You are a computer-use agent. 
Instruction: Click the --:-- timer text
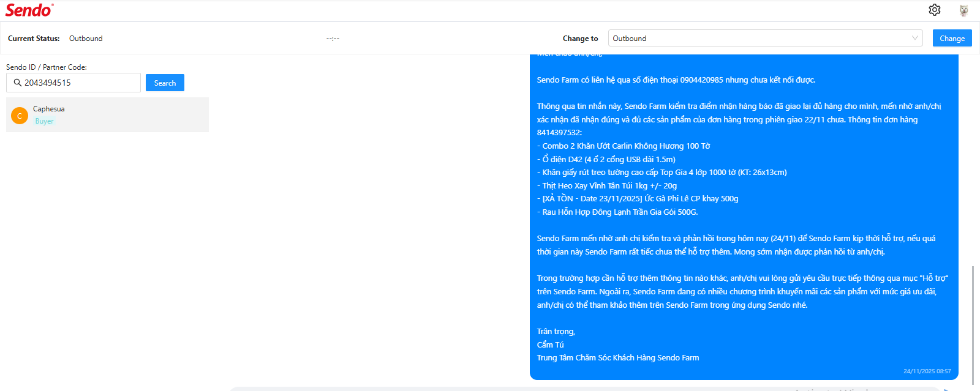coord(333,39)
